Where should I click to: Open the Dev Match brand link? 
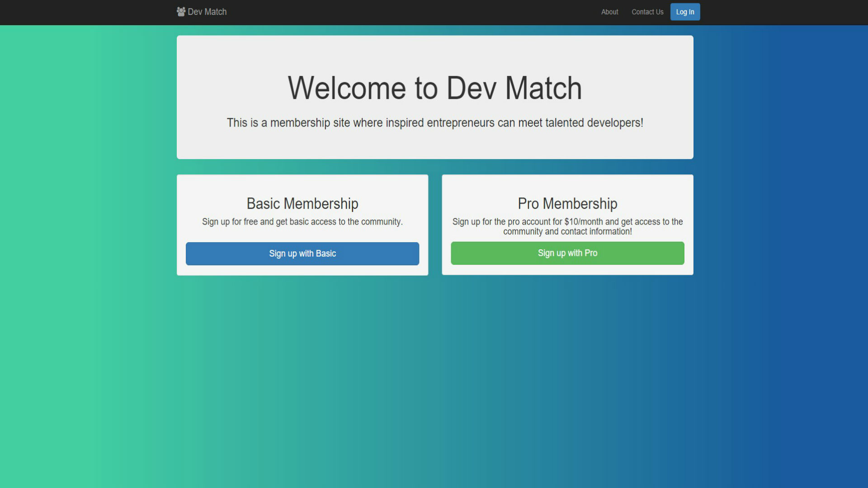tap(207, 12)
